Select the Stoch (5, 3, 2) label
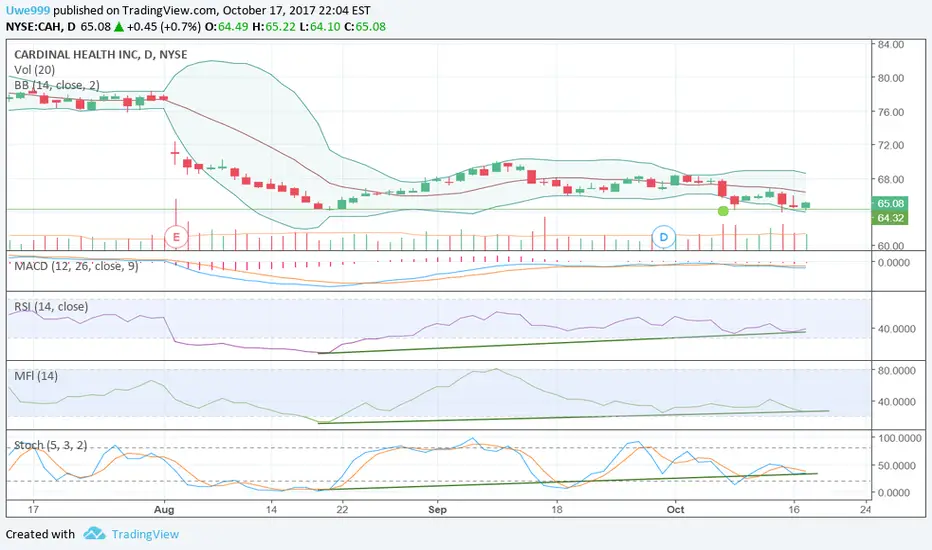The image size is (932, 550). pos(51,445)
